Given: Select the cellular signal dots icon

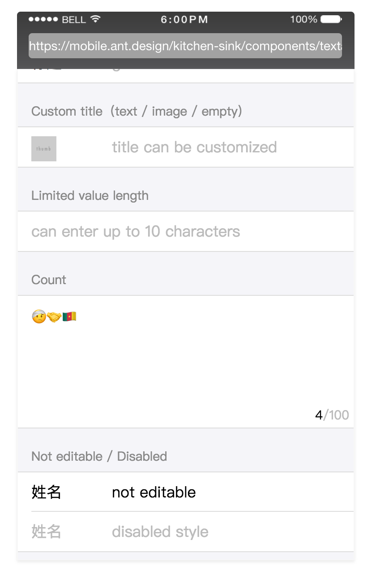Looking at the screenshot, I should (x=43, y=19).
